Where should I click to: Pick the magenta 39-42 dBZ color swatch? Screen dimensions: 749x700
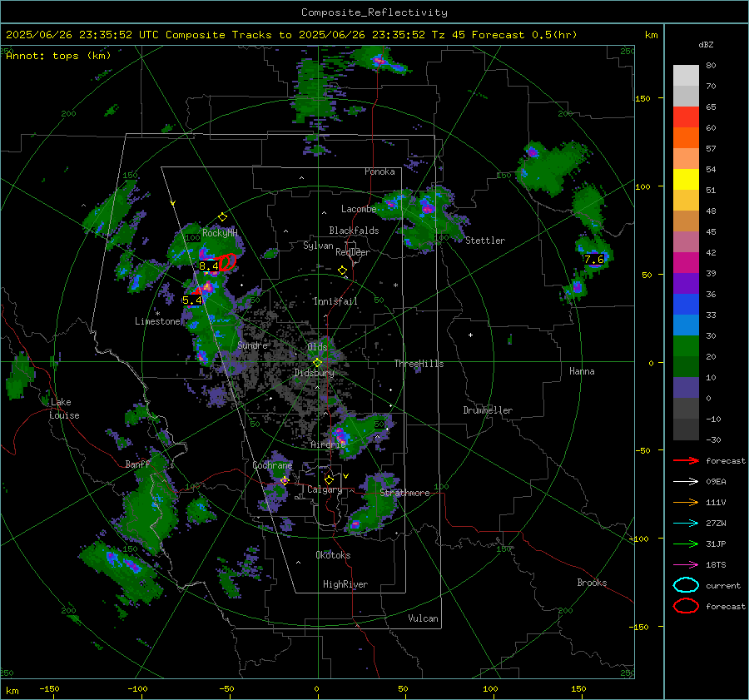click(x=686, y=263)
